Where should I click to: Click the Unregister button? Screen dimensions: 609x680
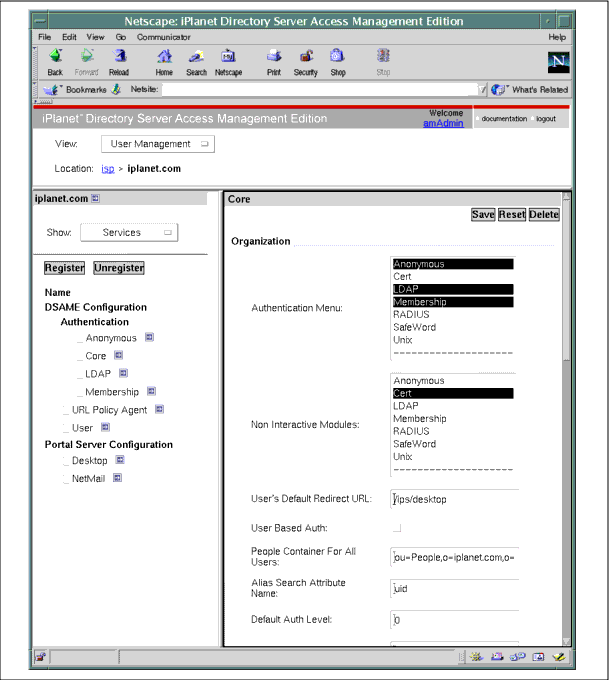point(119,268)
